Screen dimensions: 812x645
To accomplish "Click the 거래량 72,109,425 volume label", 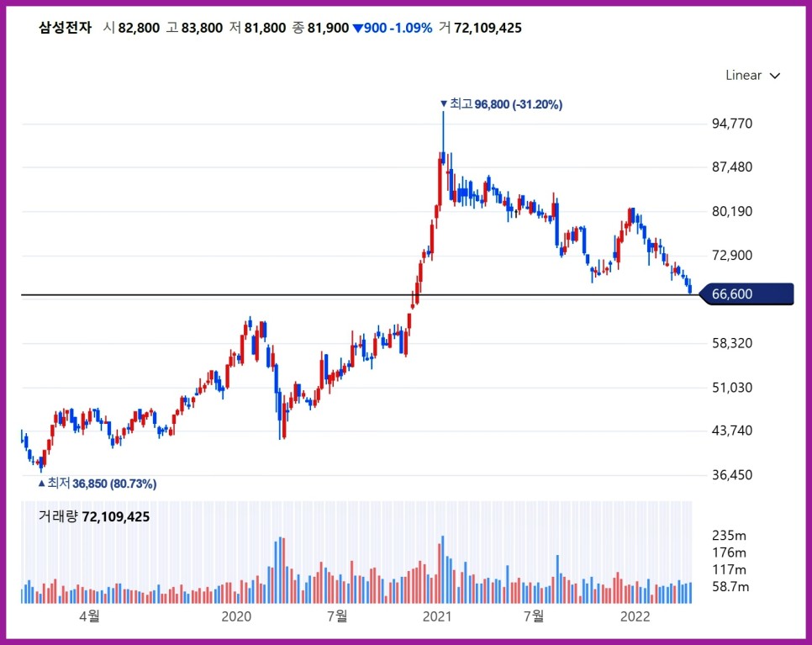I will click(94, 516).
